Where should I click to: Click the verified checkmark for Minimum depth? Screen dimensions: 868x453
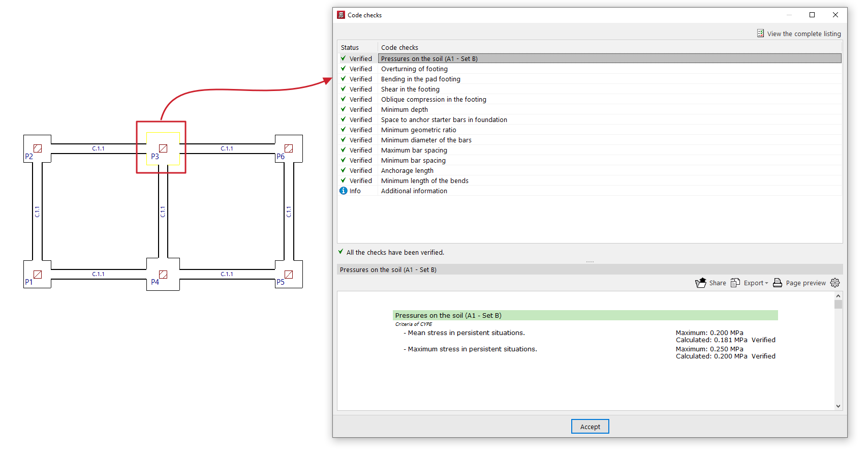click(x=343, y=109)
